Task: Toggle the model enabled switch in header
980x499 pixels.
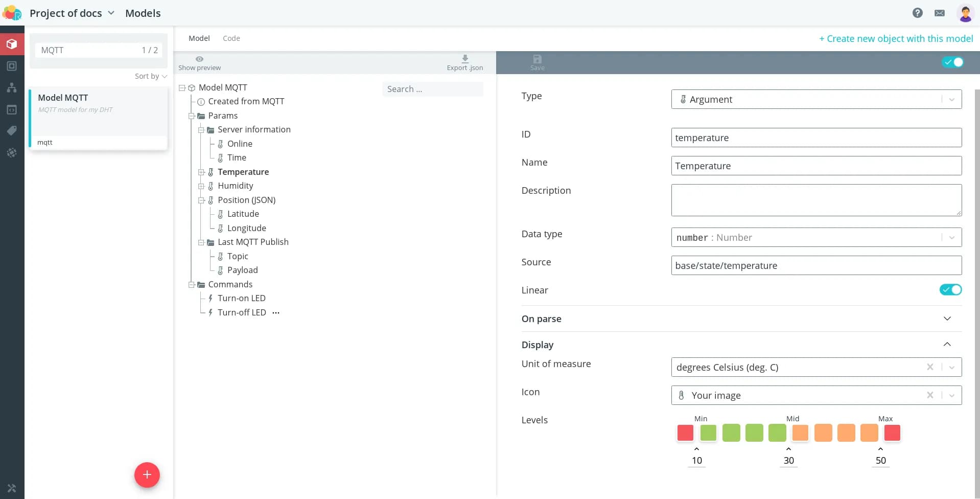Action: (x=952, y=62)
